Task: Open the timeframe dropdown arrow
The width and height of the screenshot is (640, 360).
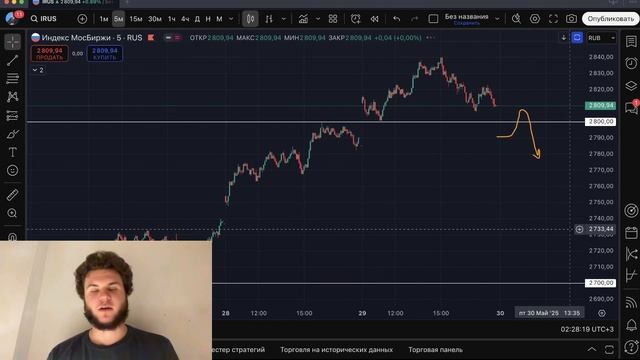Action: [231, 19]
